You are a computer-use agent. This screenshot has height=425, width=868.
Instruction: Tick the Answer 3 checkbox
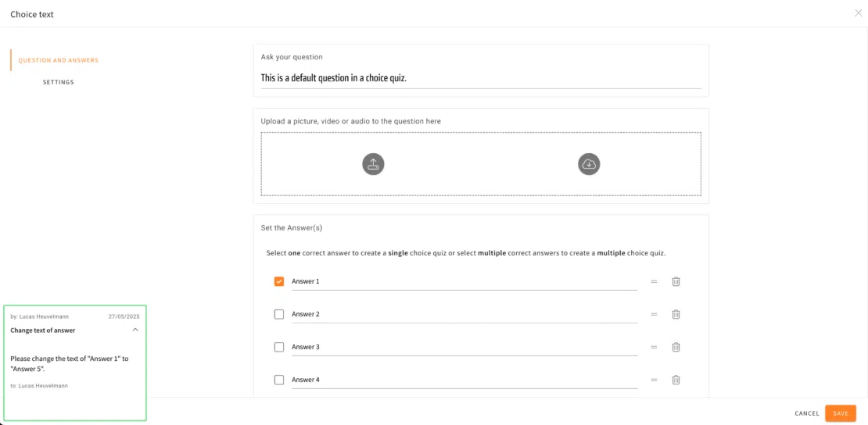[279, 347]
